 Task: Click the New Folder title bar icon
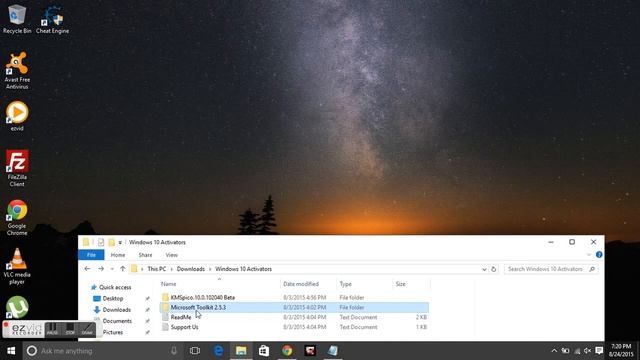coord(111,242)
